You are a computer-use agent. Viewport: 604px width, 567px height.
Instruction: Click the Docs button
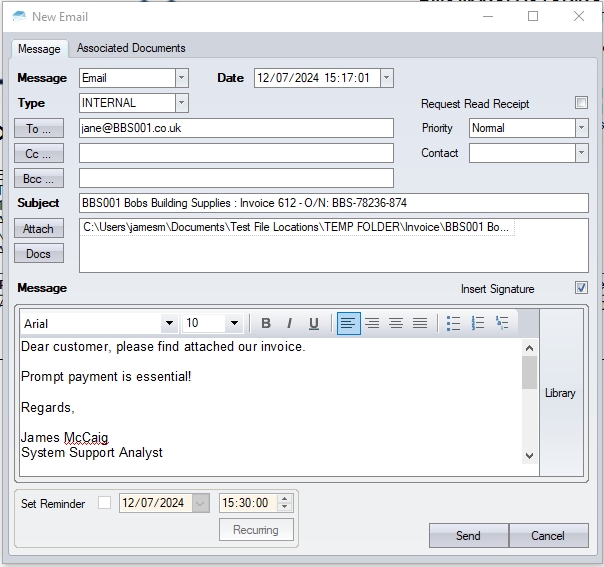click(39, 253)
